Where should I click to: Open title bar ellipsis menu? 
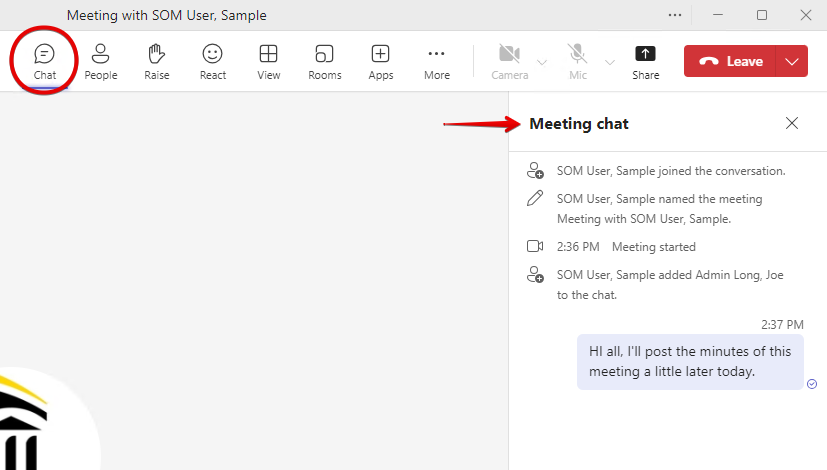[675, 15]
